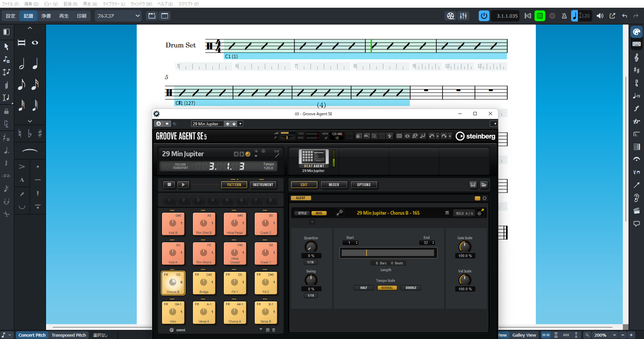Image resolution: width=644 pixels, height=339 pixels.
Task: Click the Chorus B pattern pad
Action: tap(173, 283)
